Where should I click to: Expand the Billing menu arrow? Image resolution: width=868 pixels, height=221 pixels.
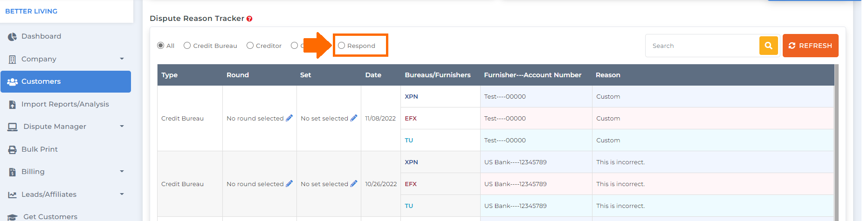122,172
